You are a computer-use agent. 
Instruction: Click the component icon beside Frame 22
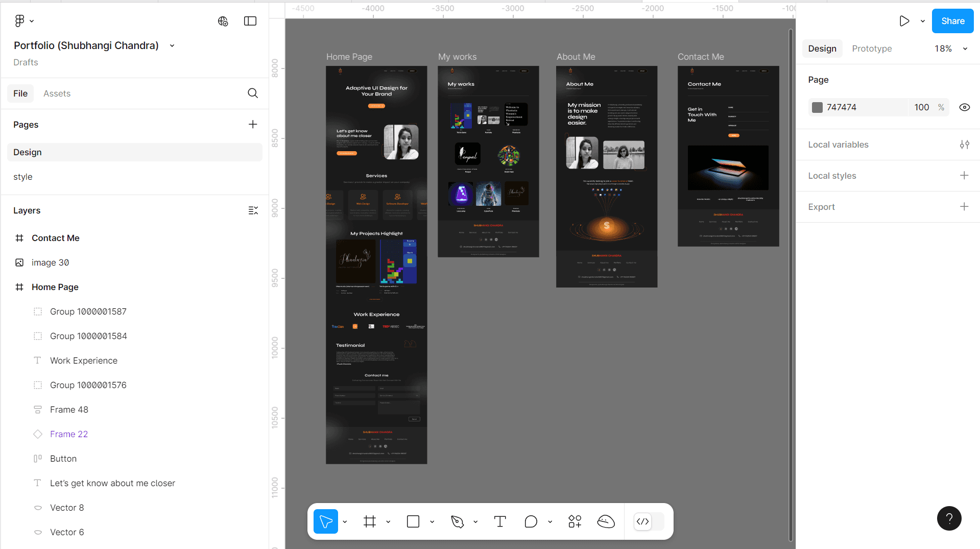38,434
